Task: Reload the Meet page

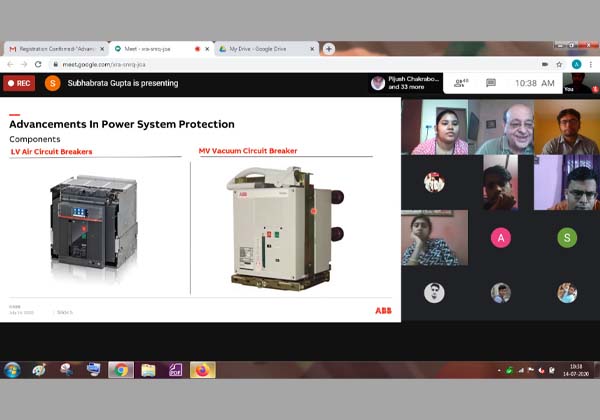Action: 38,64
